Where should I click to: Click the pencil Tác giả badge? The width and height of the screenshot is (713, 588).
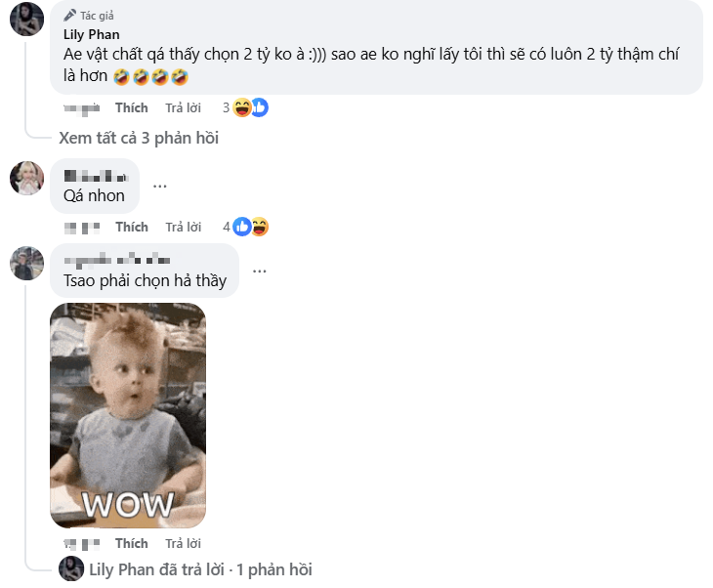pyautogui.click(x=91, y=16)
